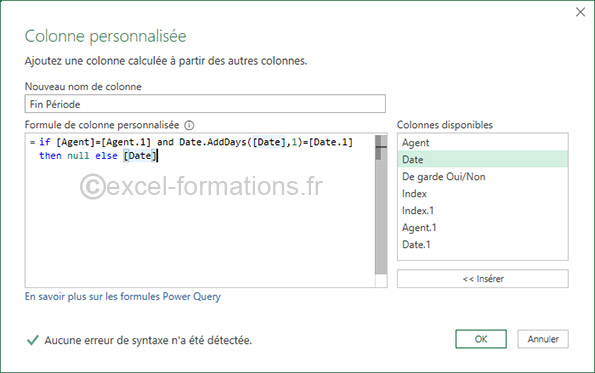Select Index.1 in available columns list
Screen dimensions: 595x373
click(483, 211)
